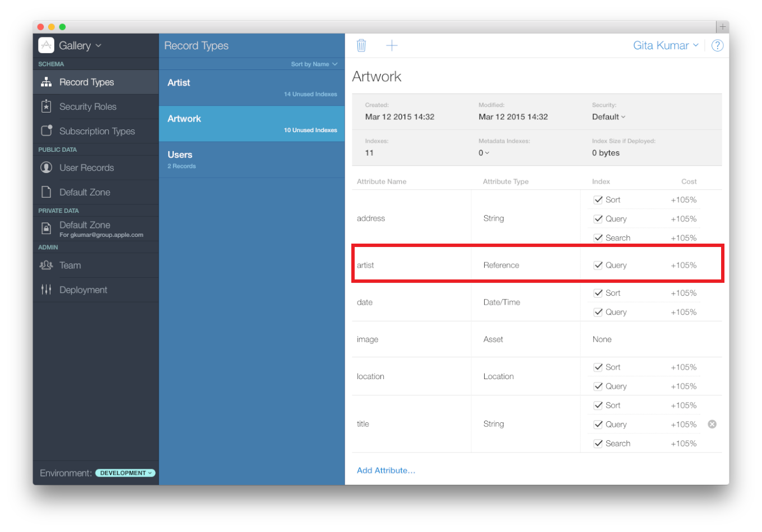This screenshot has width=762, height=532.
Task: Click the Security Roles sidebar icon
Action: tap(47, 106)
